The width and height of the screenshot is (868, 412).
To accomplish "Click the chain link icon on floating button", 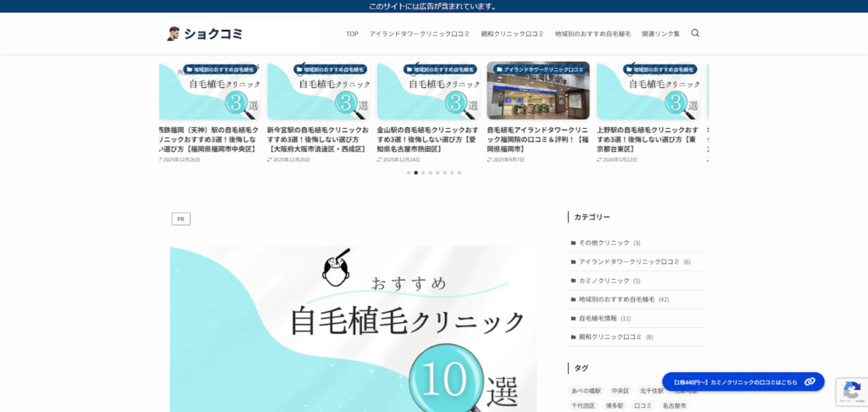I will point(810,381).
